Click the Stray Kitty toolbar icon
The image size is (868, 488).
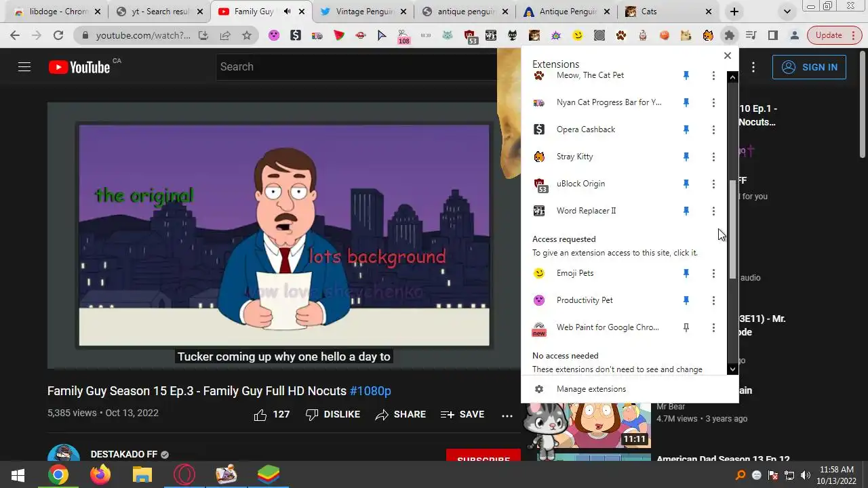click(708, 35)
